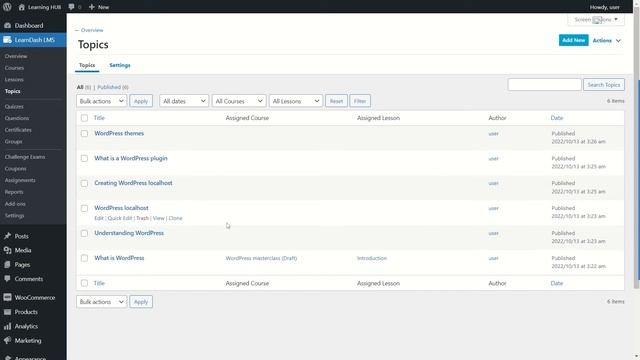Click the Posts pin icon
The width and height of the screenshot is (640, 360).
coord(7,236)
